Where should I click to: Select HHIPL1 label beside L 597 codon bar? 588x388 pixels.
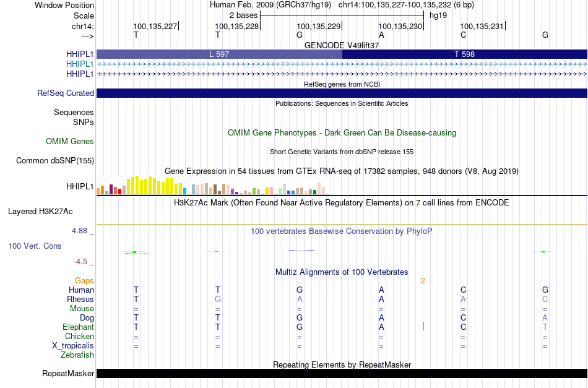80,54
